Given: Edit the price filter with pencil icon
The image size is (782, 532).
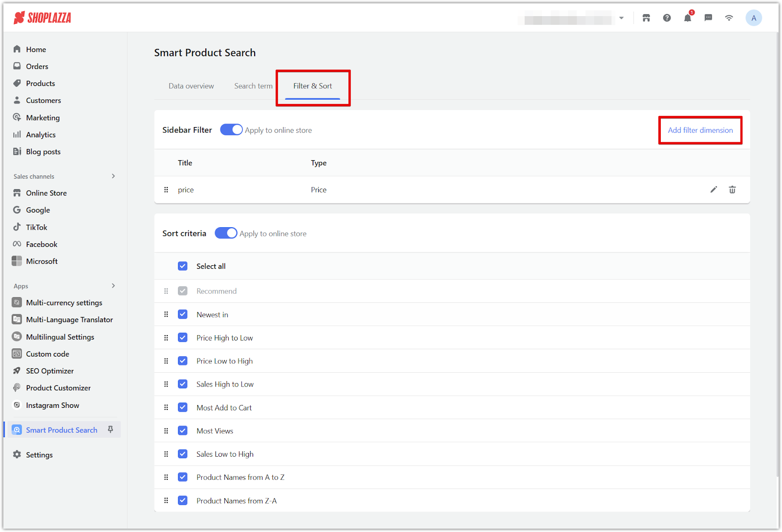Looking at the screenshot, I should [714, 190].
